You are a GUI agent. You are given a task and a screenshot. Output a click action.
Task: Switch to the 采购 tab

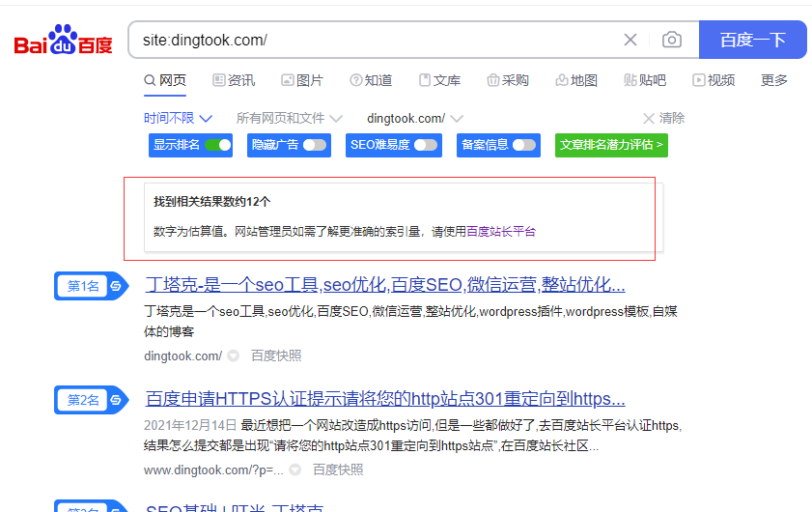click(x=508, y=80)
